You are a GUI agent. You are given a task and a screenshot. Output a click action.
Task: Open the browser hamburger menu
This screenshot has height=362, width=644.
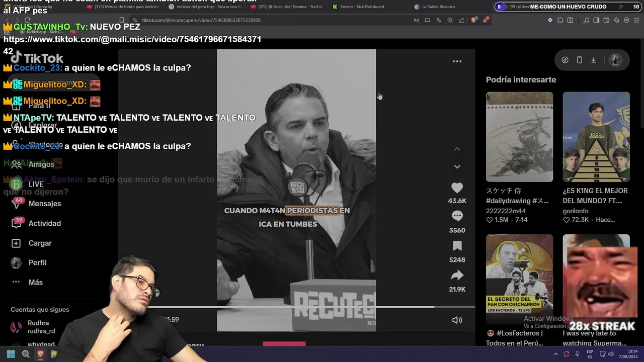(x=636, y=20)
